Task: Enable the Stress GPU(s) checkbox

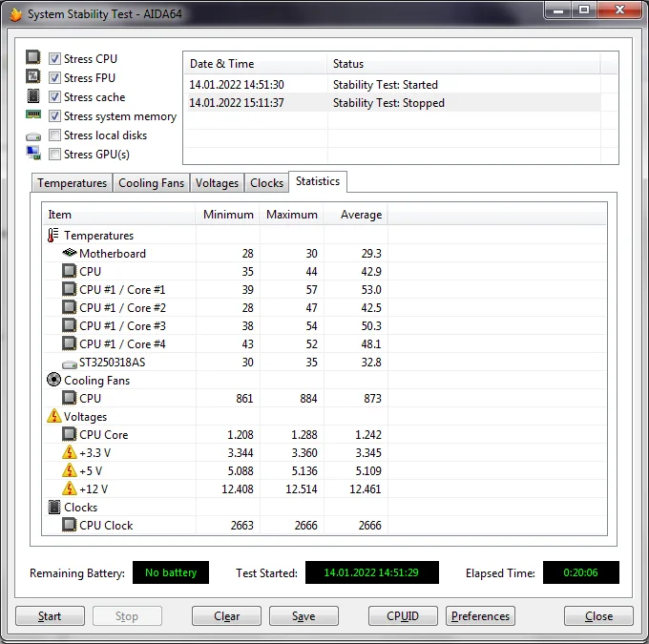Action: [54, 154]
